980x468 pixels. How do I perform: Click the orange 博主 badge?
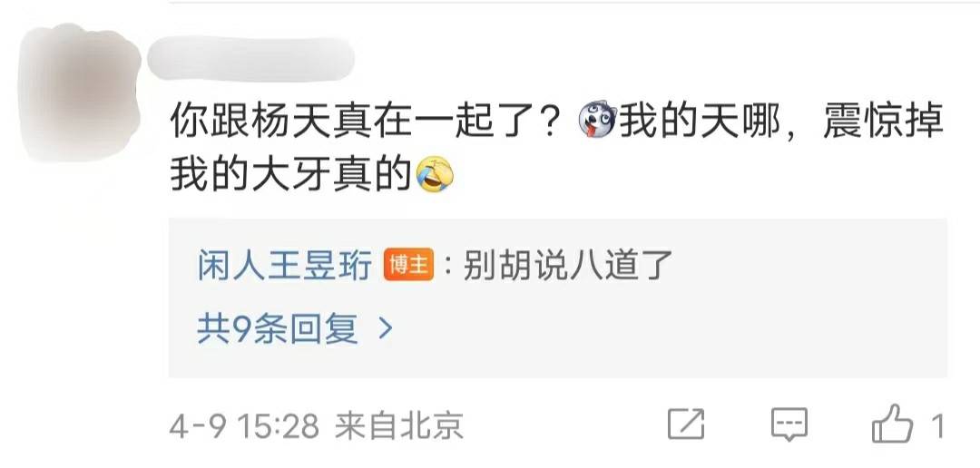point(408,267)
